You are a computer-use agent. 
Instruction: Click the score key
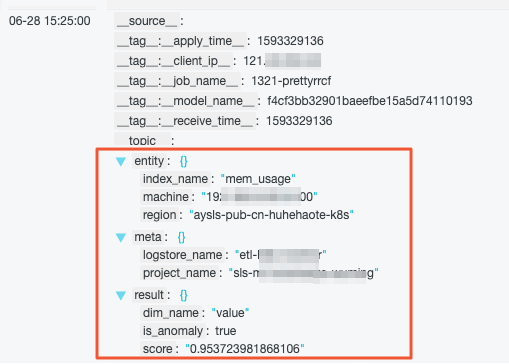[157, 349]
